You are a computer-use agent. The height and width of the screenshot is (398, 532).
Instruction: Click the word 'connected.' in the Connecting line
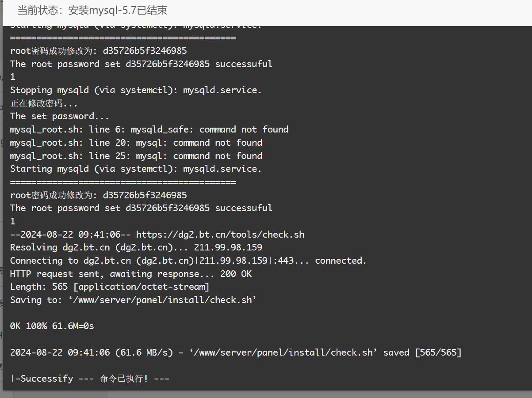click(x=341, y=261)
